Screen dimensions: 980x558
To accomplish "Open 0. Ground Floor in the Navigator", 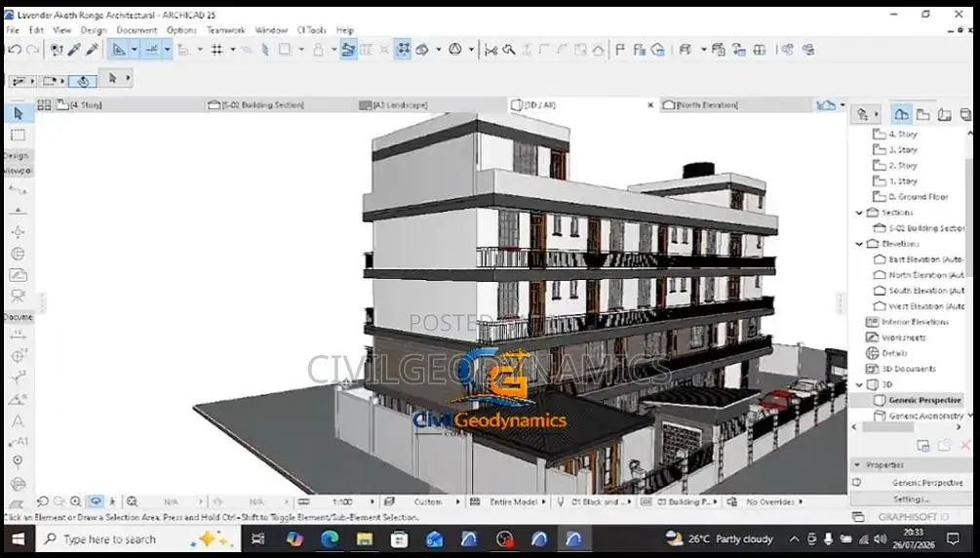I will (918, 196).
